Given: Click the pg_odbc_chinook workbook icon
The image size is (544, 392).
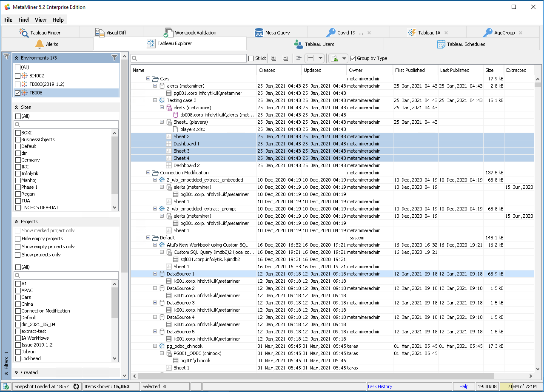Looking at the screenshot, I should [162, 346].
